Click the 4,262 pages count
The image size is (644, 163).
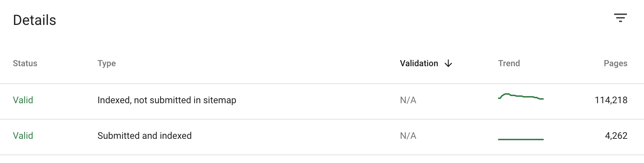click(x=616, y=136)
